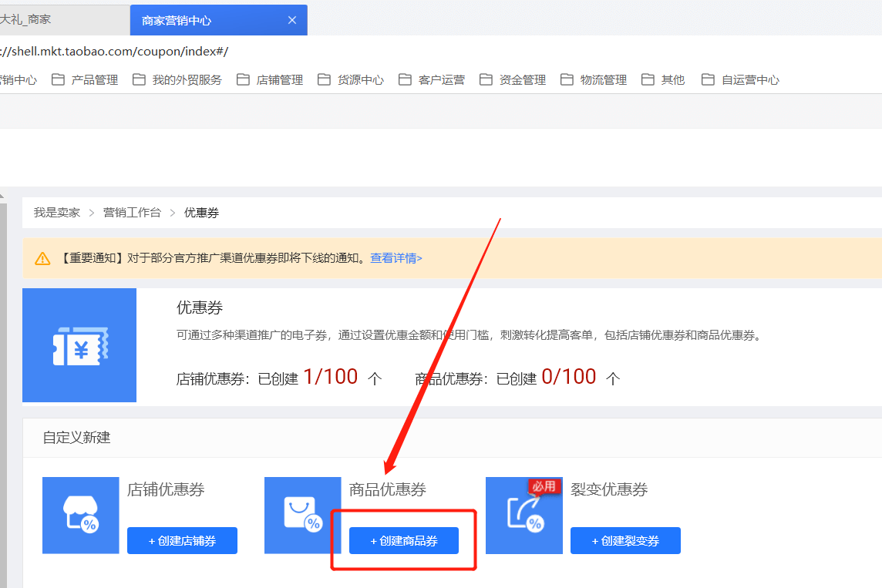Click the 1/100 shop coupon count

point(330,377)
